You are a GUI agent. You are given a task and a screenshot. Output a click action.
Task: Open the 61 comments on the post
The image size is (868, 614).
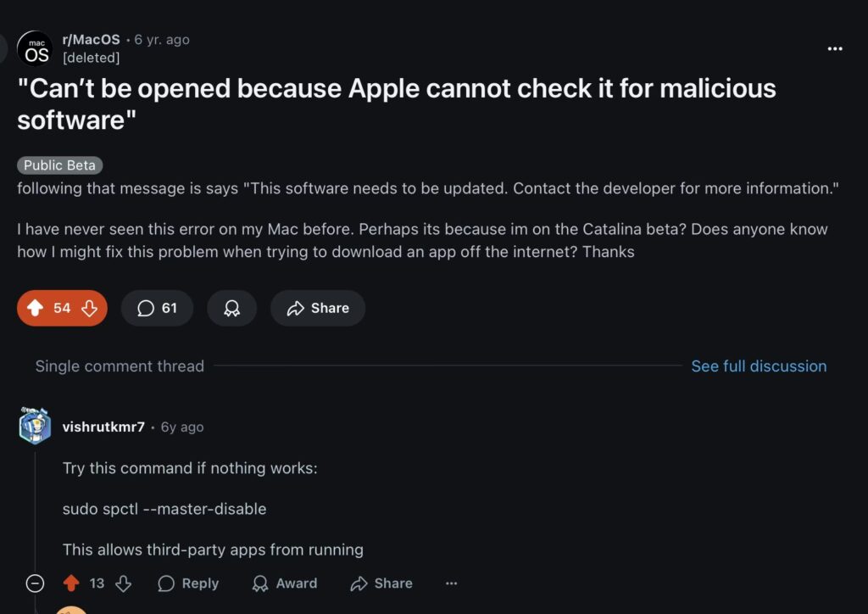point(157,309)
